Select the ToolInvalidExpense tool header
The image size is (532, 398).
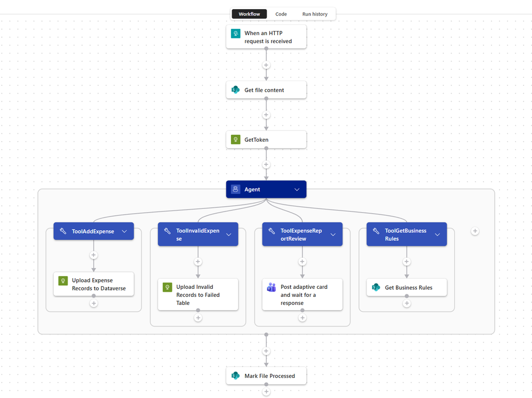198,234
